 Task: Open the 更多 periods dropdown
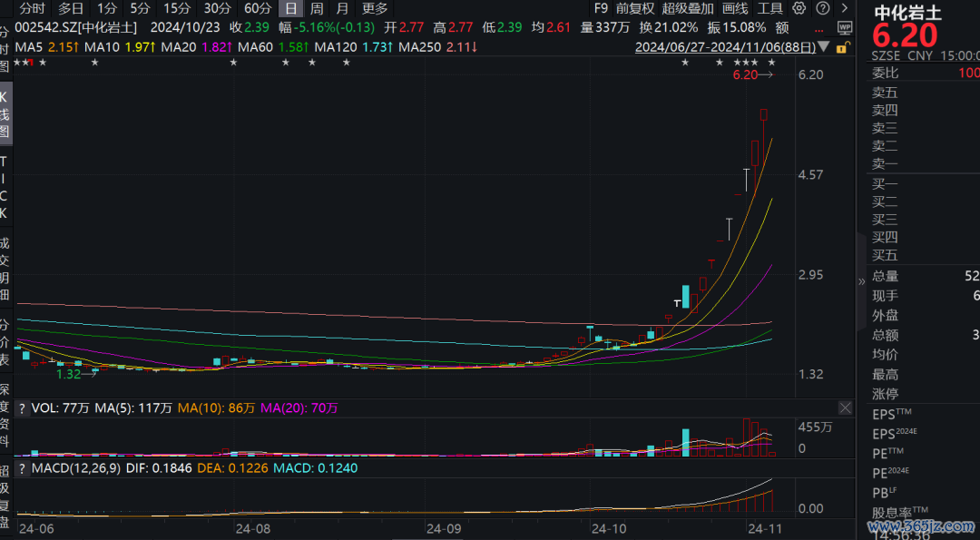point(375,8)
